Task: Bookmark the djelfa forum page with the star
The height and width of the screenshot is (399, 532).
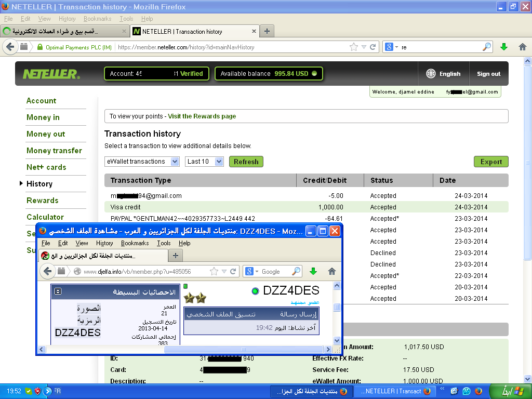Action: click(x=214, y=271)
